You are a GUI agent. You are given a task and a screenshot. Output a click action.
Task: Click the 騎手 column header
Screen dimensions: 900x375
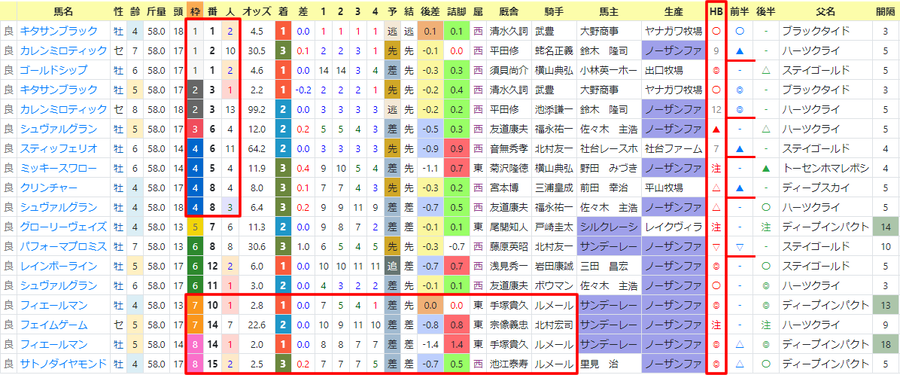[553, 11]
